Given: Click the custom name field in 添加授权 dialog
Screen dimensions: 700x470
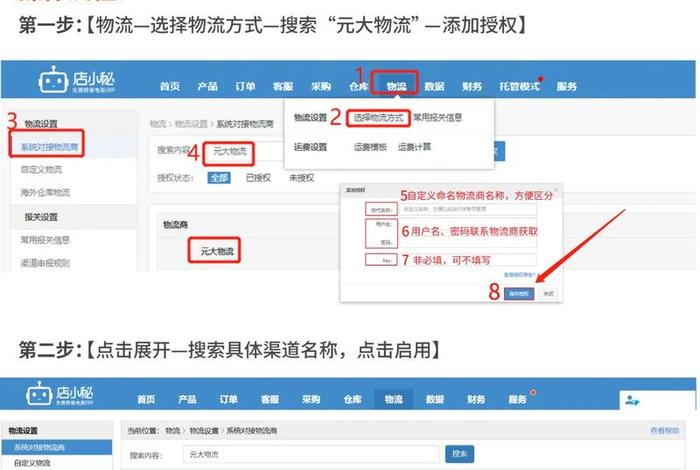Looking at the screenshot, I should tap(467, 209).
